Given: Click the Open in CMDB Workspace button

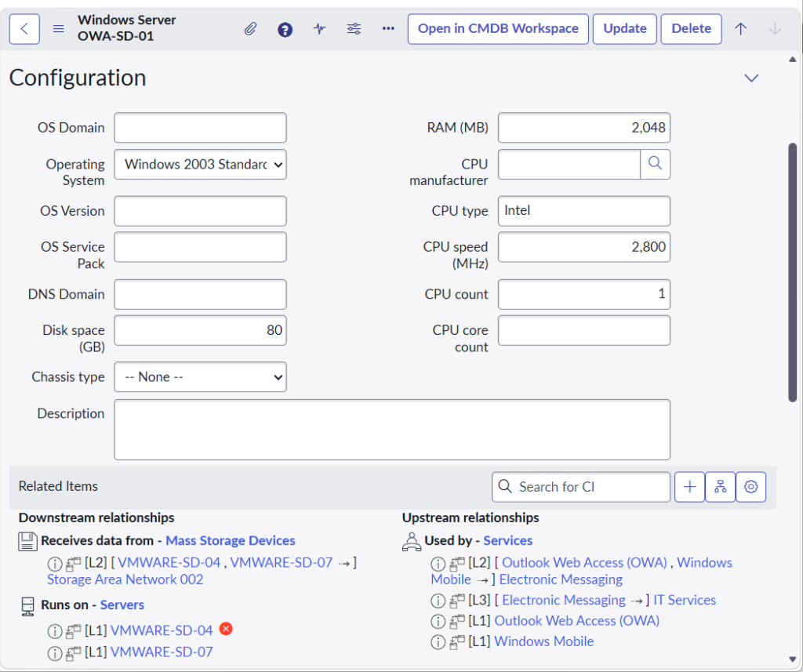Looking at the screenshot, I should pyautogui.click(x=498, y=29).
